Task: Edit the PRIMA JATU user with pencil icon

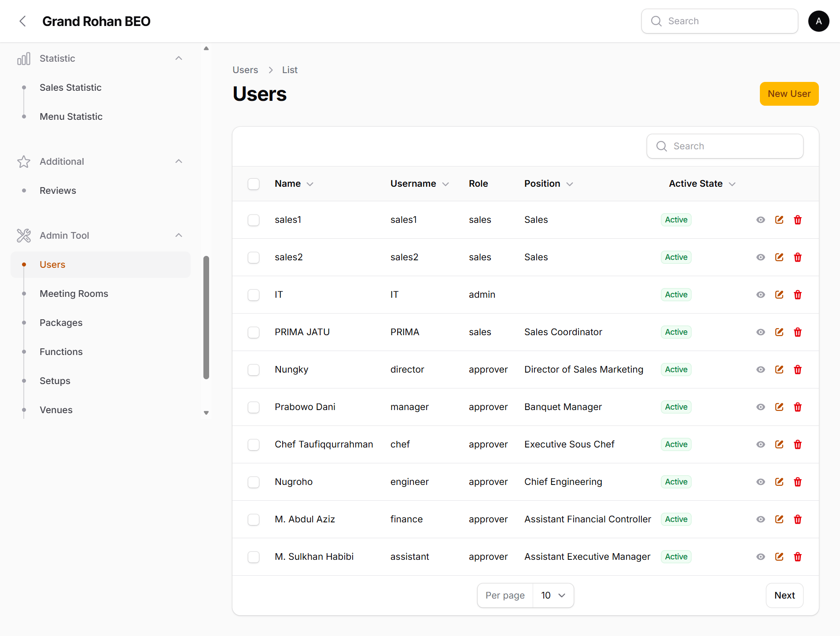Action: [x=779, y=332]
